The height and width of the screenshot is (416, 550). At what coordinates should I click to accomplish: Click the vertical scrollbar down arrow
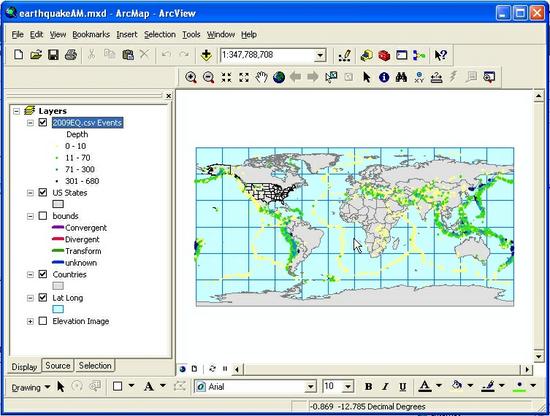point(539,357)
